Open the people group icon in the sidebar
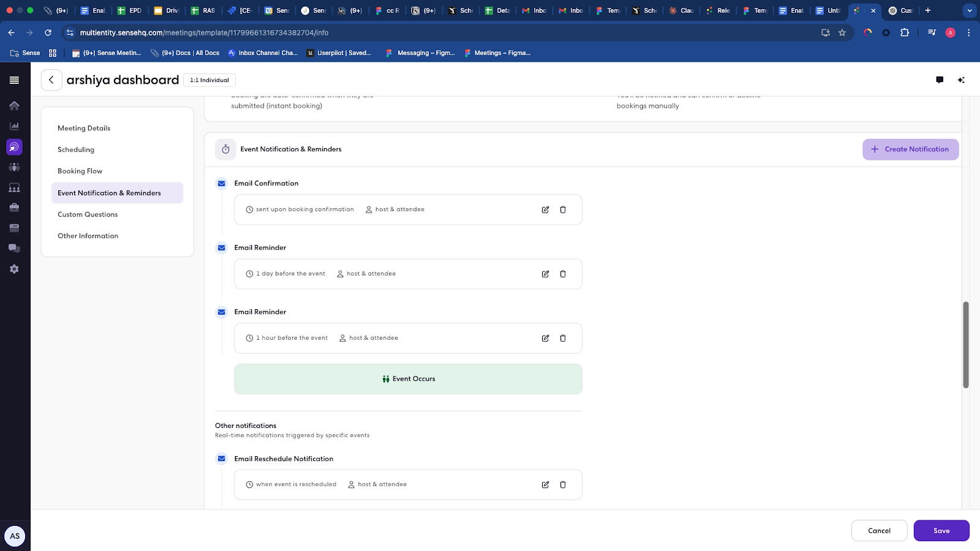 (14, 167)
